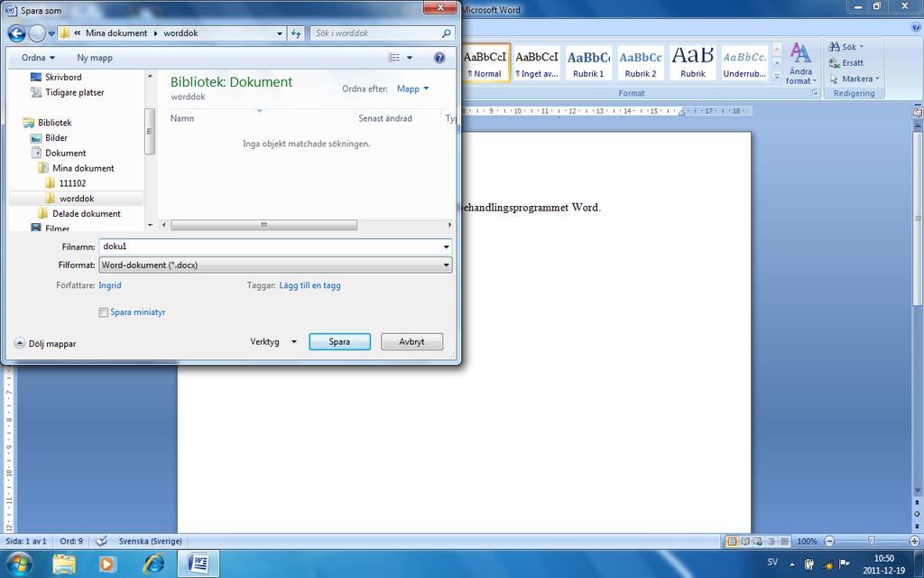Open Sök (find) in the Redigering group
This screenshot has width=924, height=578.
[845, 47]
